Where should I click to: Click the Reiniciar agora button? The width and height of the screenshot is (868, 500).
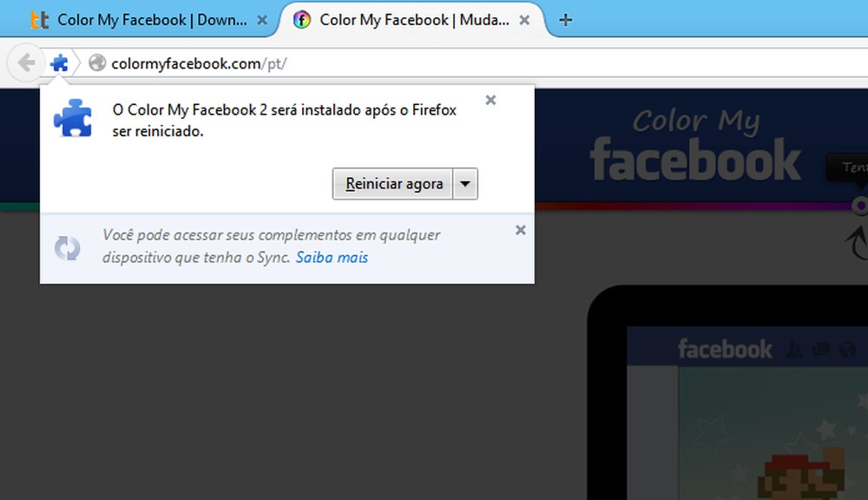pos(392,183)
